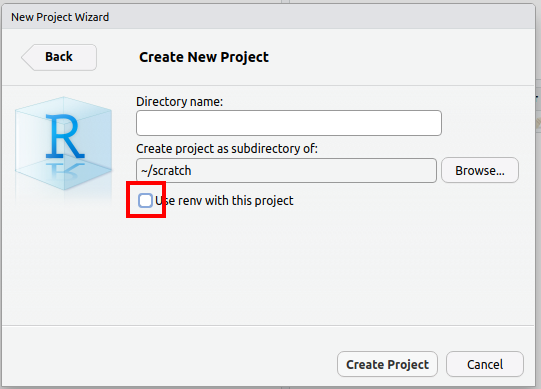Click the tilde in the subdirectory path
The image size is (541, 389).
pyautogui.click(x=144, y=171)
